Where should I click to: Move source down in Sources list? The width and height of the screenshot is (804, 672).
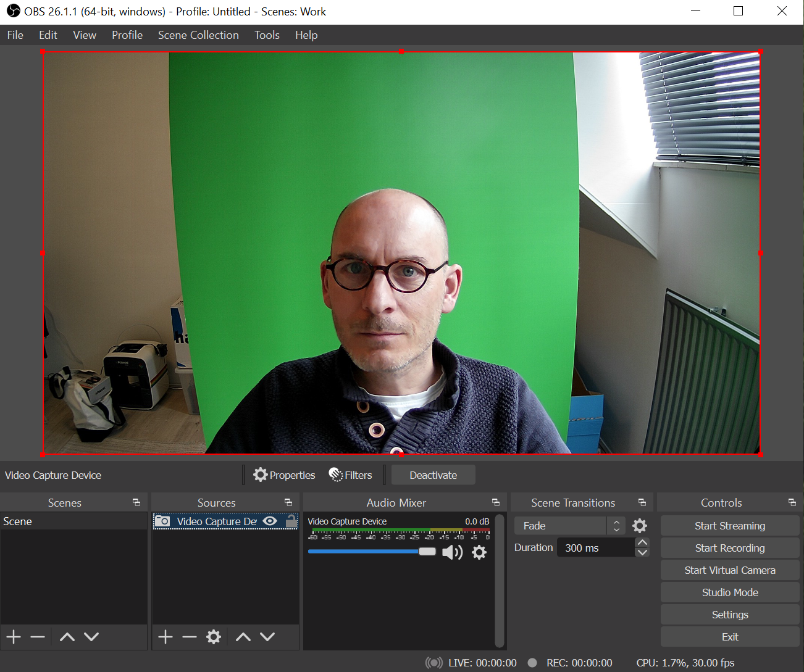(267, 637)
